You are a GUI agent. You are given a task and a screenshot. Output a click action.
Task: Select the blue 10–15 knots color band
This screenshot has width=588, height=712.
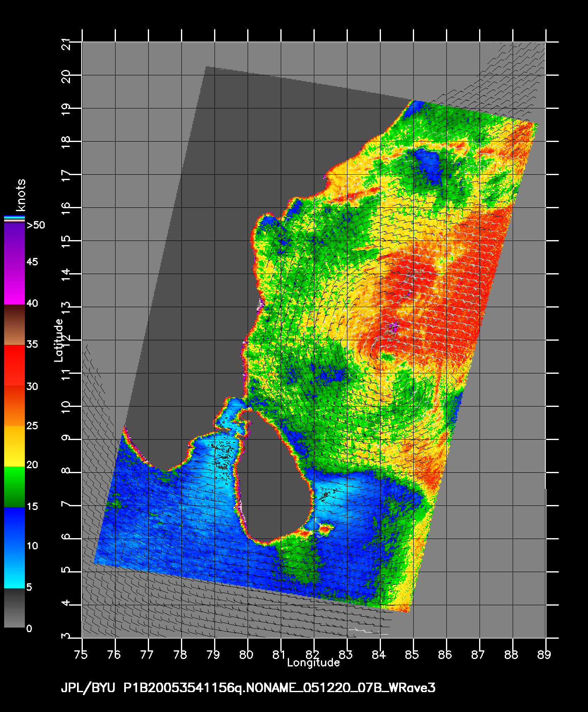(14, 527)
